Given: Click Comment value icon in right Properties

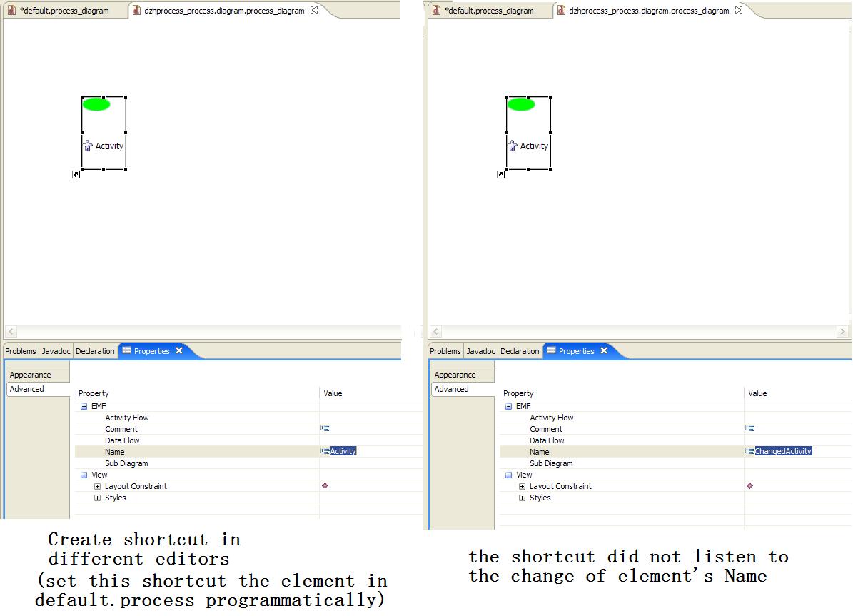Looking at the screenshot, I should coord(750,428).
